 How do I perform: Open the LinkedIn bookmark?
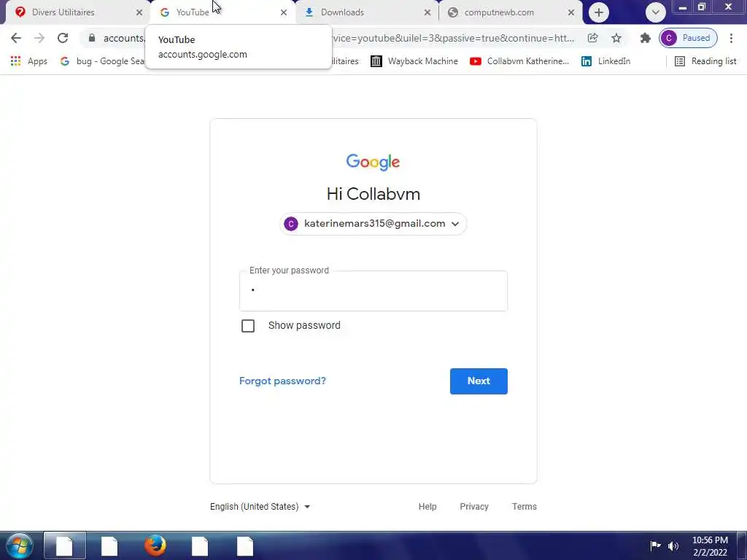606,61
